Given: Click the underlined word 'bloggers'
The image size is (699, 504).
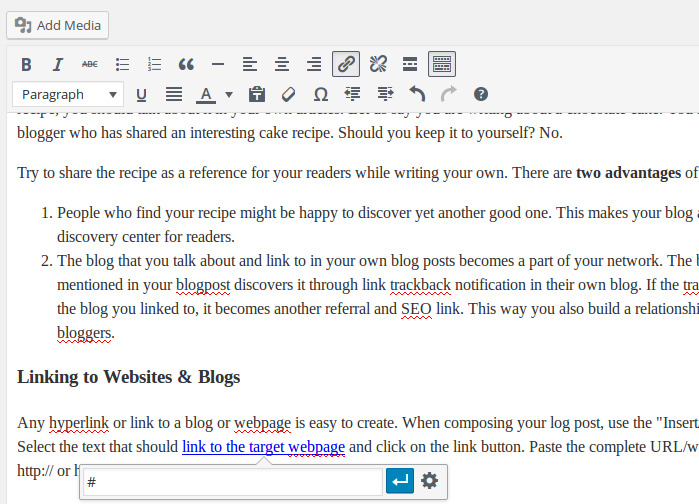Looking at the screenshot, I should click(84, 333).
